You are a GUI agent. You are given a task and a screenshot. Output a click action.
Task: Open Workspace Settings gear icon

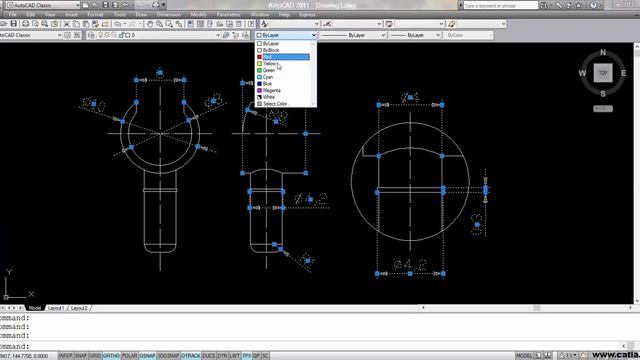pyautogui.click(x=67, y=35)
